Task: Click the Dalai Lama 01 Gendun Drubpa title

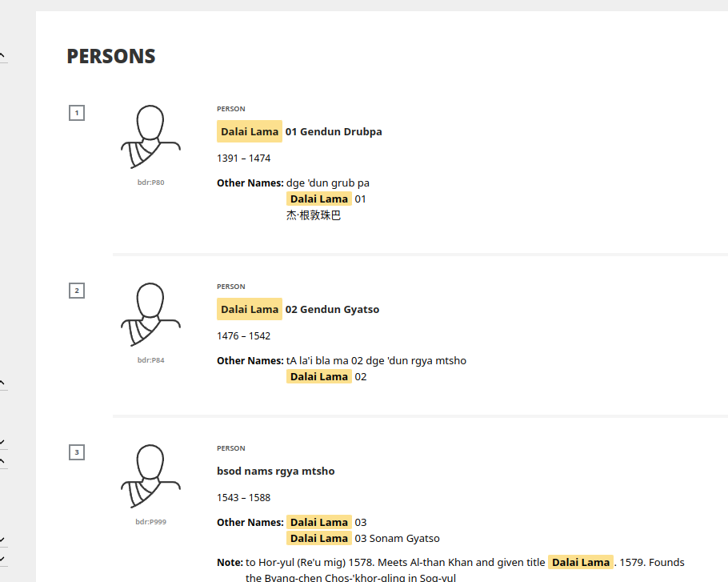Action: [x=299, y=130]
